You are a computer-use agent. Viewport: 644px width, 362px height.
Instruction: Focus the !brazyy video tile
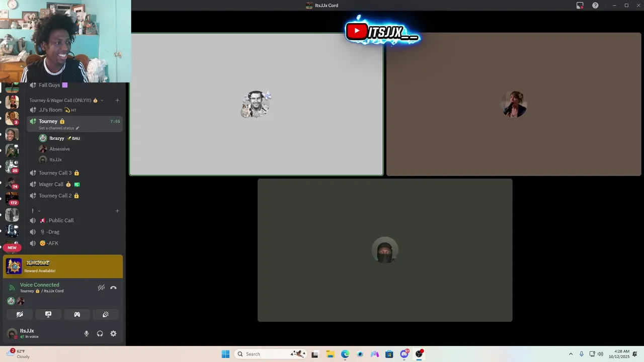(x=257, y=104)
